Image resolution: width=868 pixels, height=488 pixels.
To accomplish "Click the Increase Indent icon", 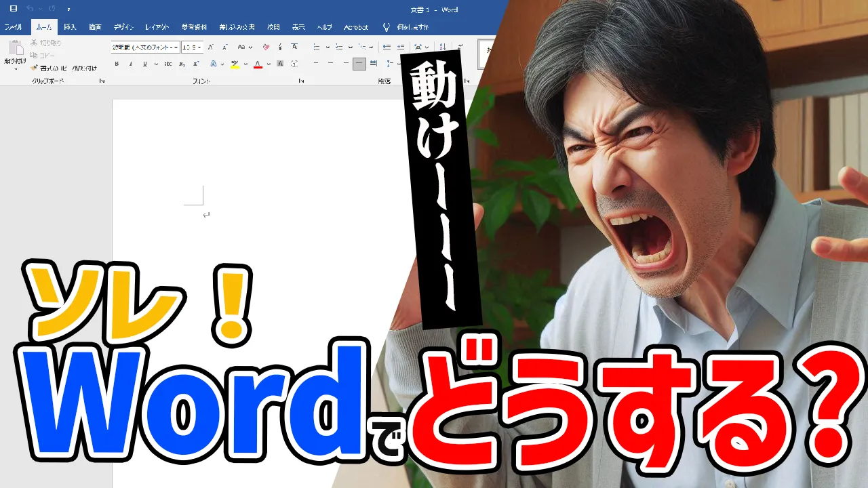I will point(401,47).
